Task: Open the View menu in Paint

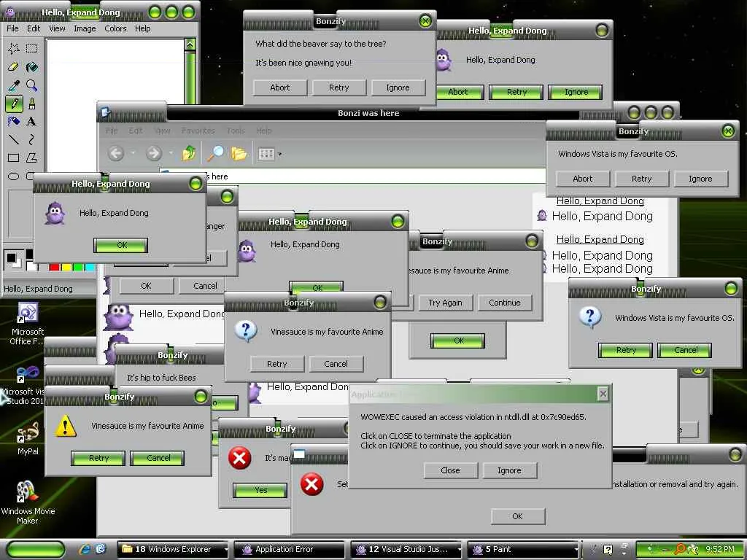Action: 57,28
